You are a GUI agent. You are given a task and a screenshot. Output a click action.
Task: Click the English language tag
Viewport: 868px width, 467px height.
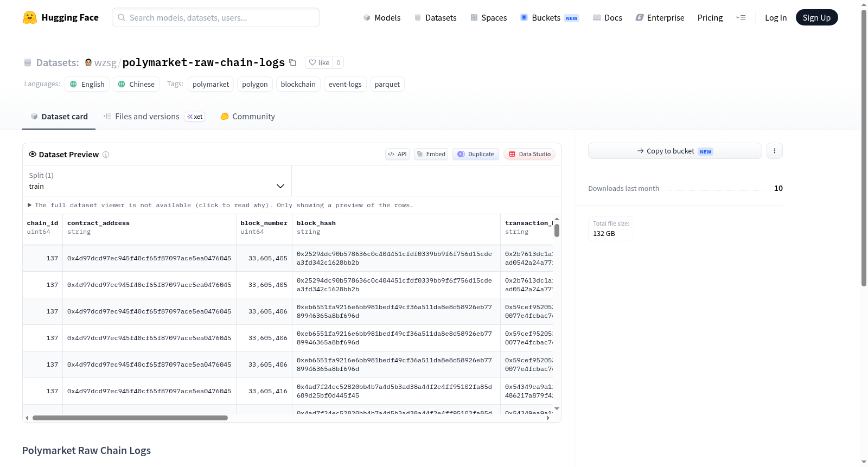pyautogui.click(x=87, y=84)
